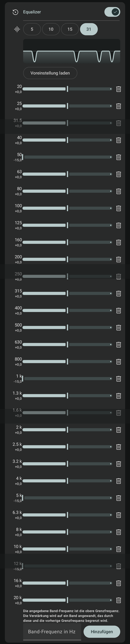Select the 31 bands option
This screenshot has width=130, height=644.
pyautogui.click(x=89, y=29)
